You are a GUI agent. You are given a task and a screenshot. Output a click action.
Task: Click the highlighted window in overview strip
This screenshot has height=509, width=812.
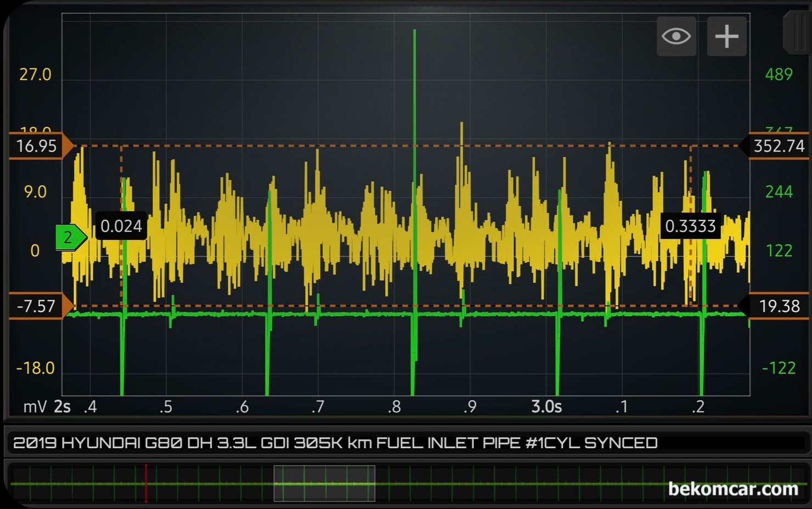pos(324,483)
